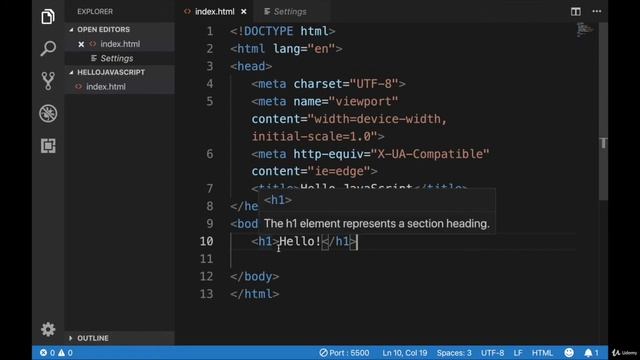This screenshot has width=640, height=360.
Task: Open the Debug view icon
Action: pos(48,113)
